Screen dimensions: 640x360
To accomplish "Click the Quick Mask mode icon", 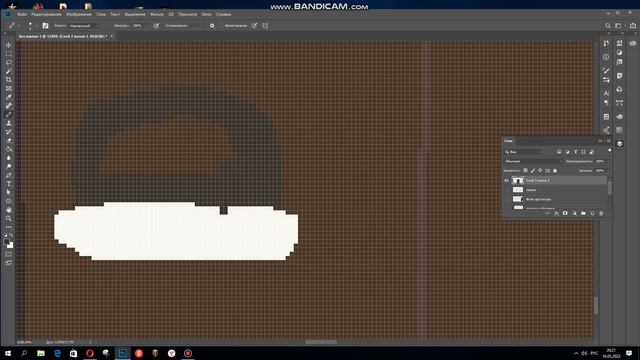I will click(9, 254).
